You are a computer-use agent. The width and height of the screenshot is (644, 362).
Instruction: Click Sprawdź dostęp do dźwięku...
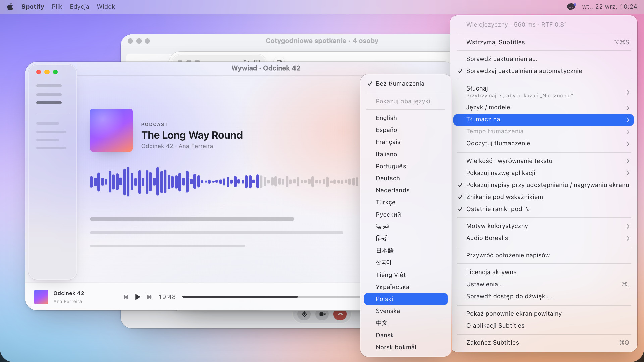[x=543, y=296]
